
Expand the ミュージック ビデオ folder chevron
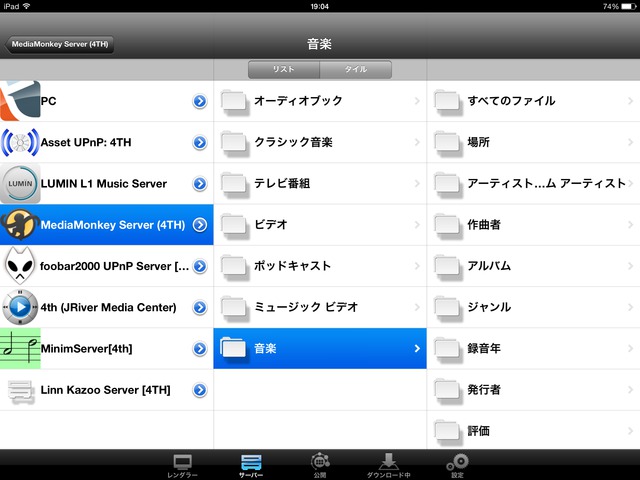coord(417,307)
